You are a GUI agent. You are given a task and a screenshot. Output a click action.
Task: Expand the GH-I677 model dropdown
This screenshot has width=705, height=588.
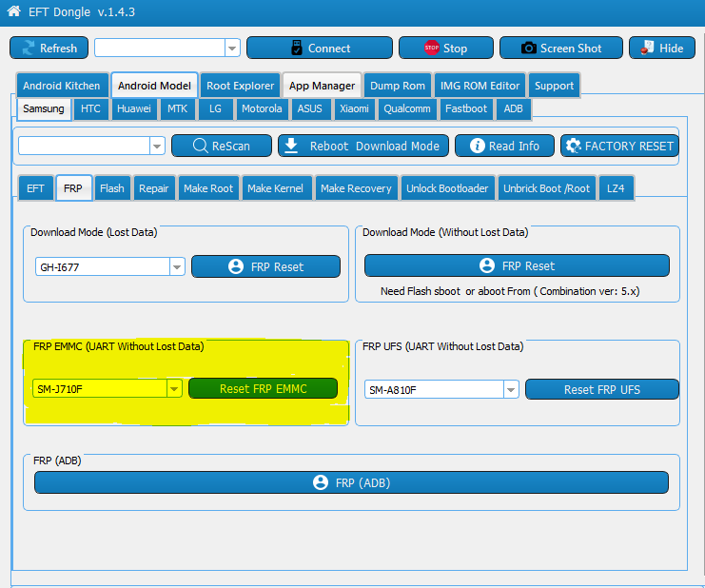(x=177, y=267)
